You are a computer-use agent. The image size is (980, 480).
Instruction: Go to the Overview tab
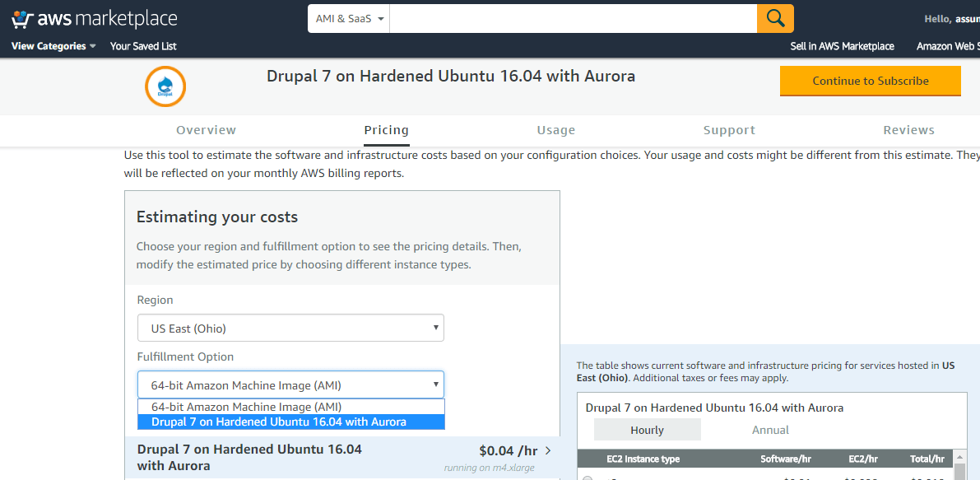click(206, 130)
